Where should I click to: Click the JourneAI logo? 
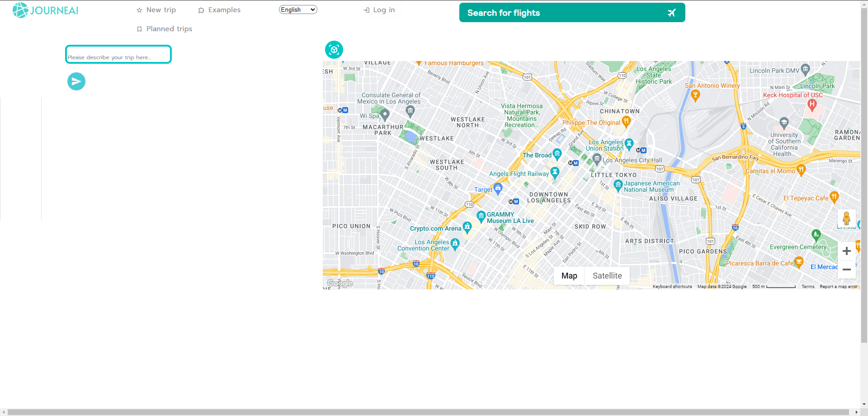coord(45,10)
